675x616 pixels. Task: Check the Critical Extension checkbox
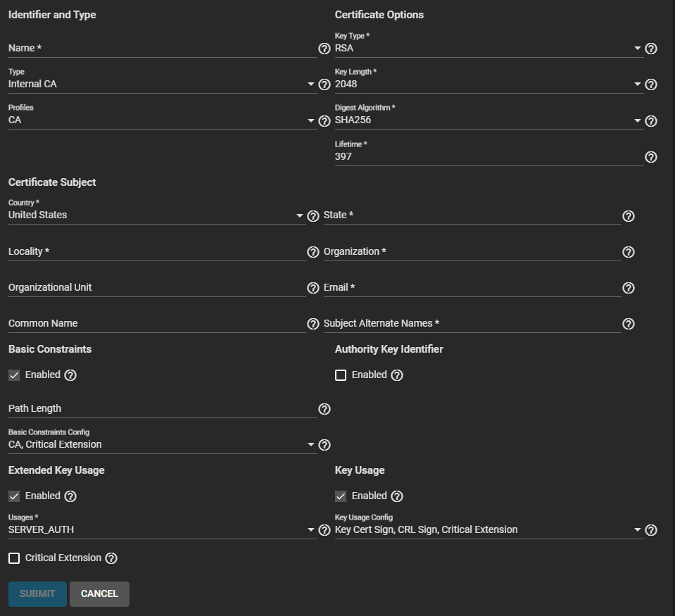pos(14,558)
